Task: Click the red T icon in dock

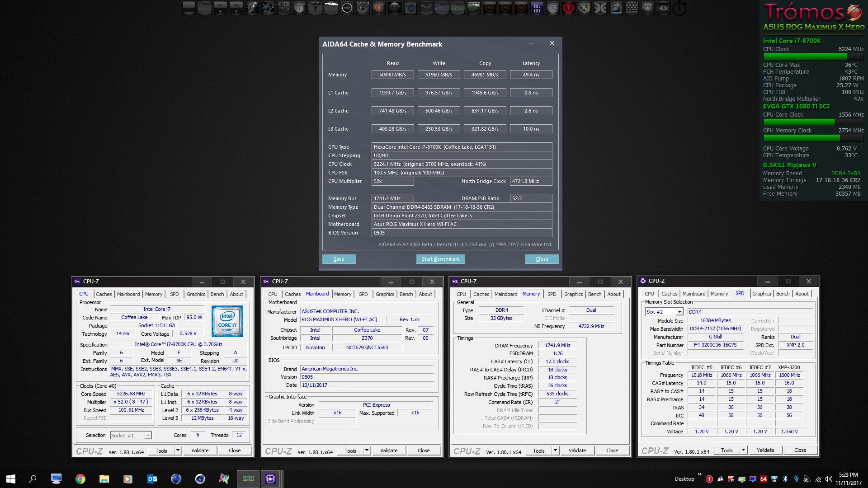Action: (568, 8)
